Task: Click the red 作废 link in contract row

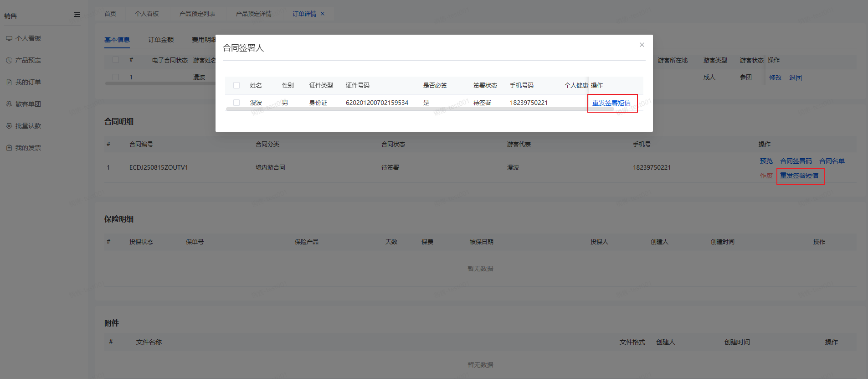Action: [766, 176]
